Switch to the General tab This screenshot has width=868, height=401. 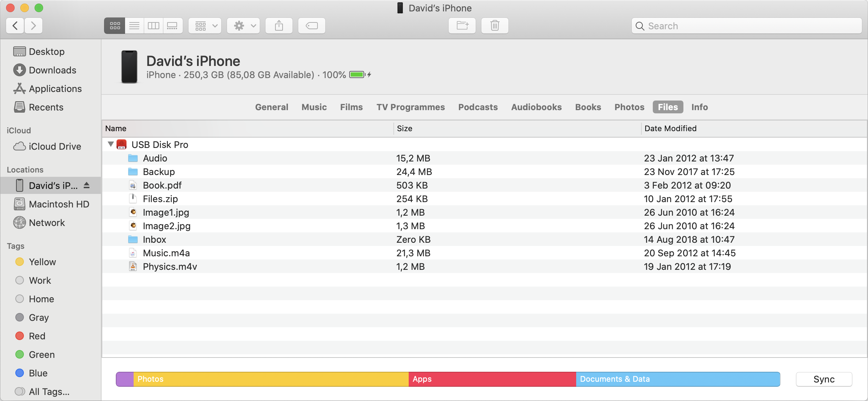(272, 107)
